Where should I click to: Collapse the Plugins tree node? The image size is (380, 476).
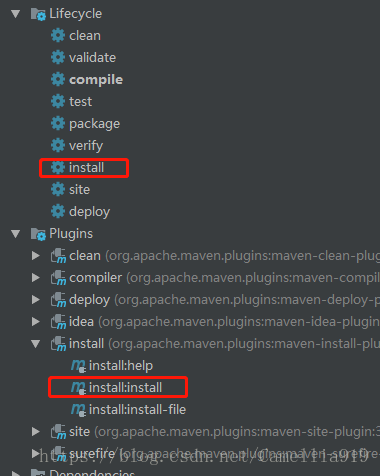(16, 234)
